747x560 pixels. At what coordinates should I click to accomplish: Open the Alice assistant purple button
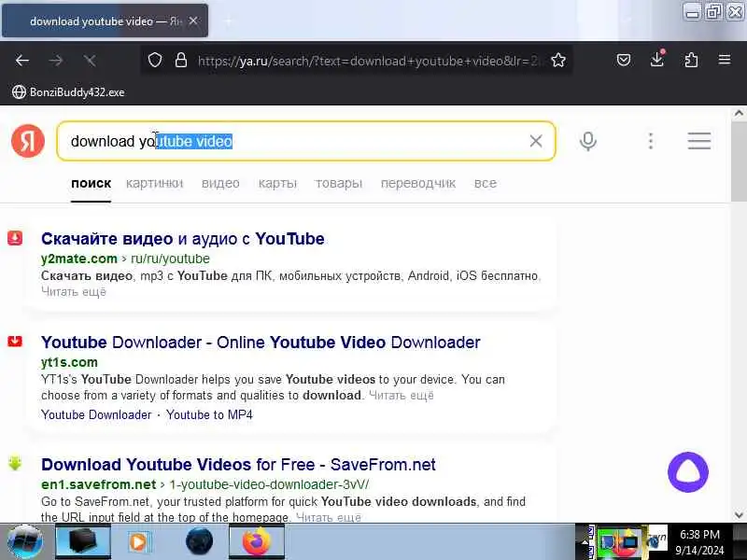[688, 472]
